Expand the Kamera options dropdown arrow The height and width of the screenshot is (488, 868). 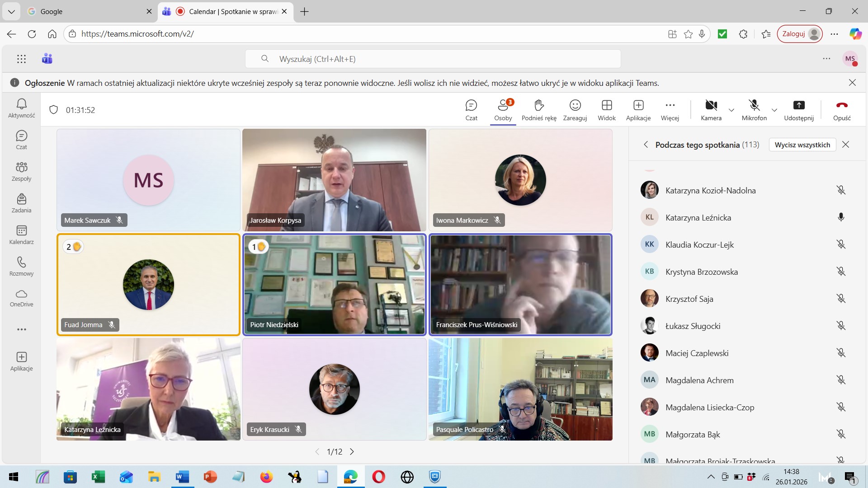tap(731, 110)
